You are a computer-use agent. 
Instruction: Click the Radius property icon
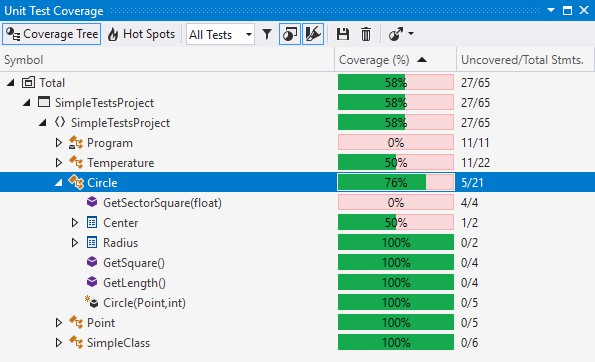[92, 242]
